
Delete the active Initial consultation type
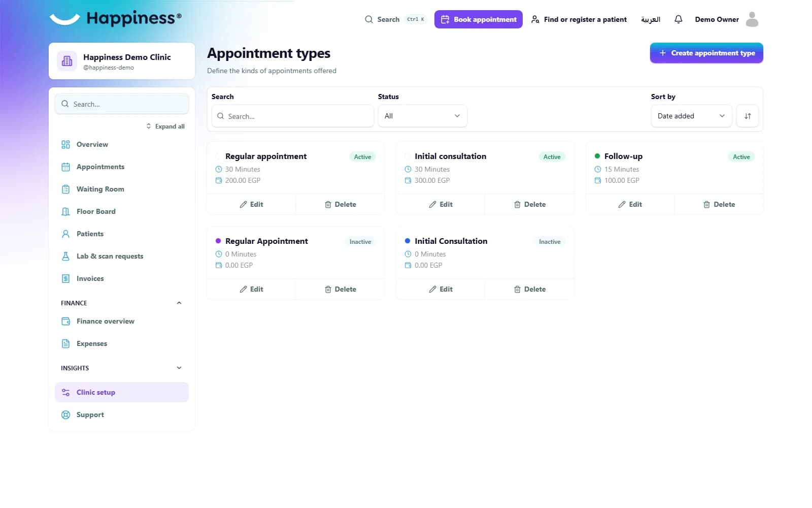tap(530, 204)
